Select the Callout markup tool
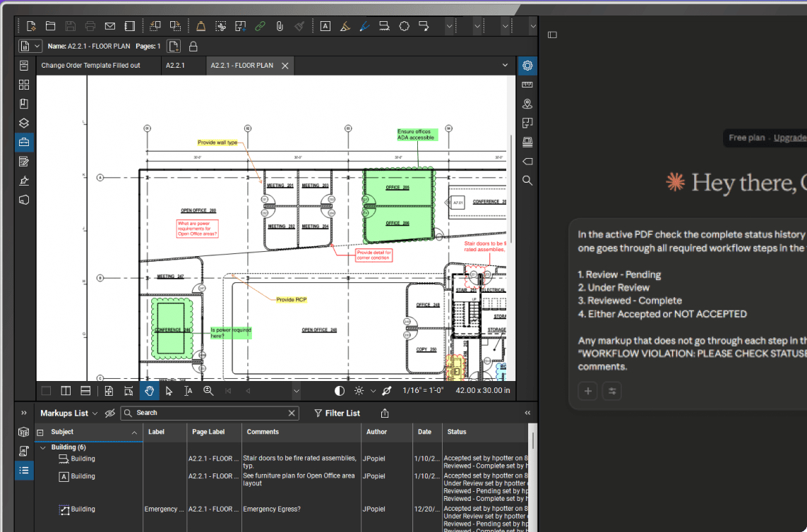Image resolution: width=807 pixels, height=532 pixels. tap(424, 25)
